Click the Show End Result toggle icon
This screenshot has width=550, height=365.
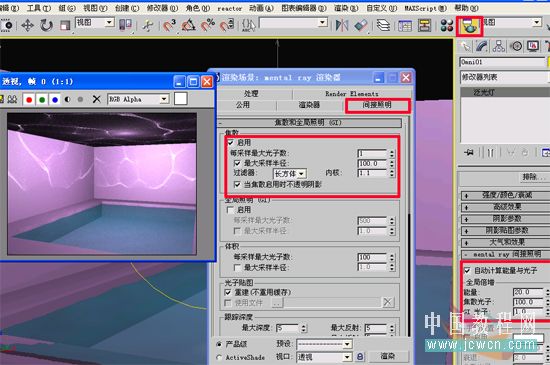490,153
